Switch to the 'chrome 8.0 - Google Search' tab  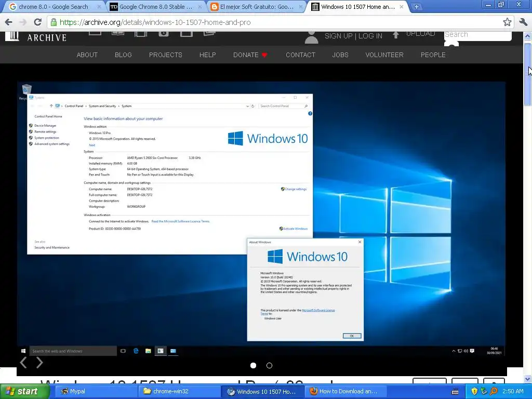coord(54,7)
